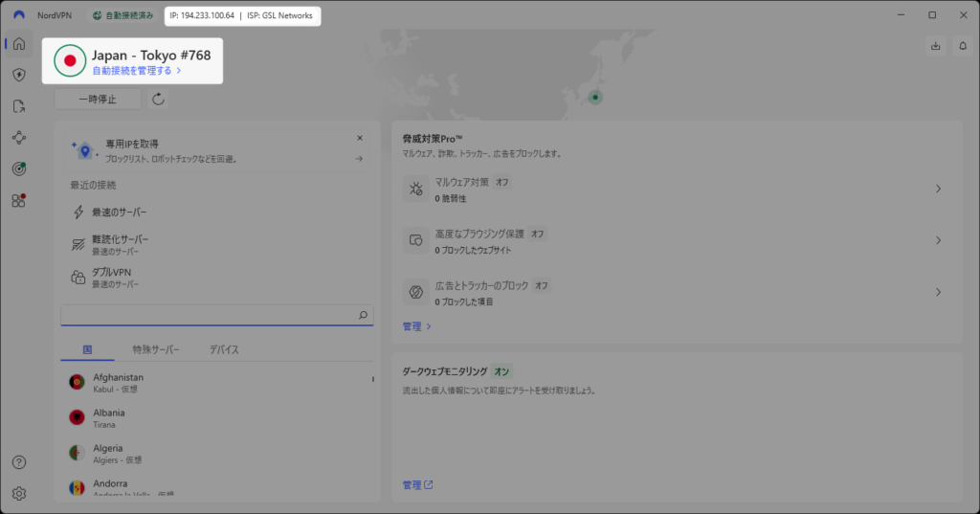Open the Meshnet sidebar icon
This screenshot has height=514, width=980.
18,138
